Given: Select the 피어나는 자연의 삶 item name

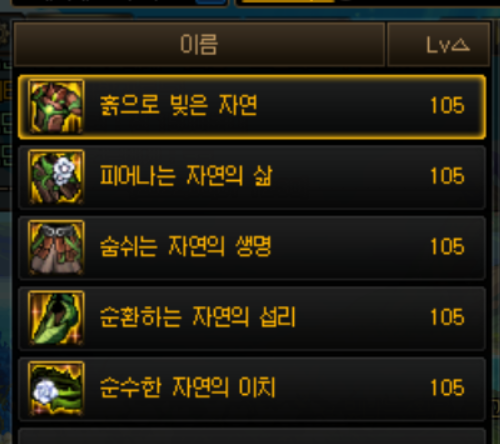Looking at the screenshot, I should [186, 176].
